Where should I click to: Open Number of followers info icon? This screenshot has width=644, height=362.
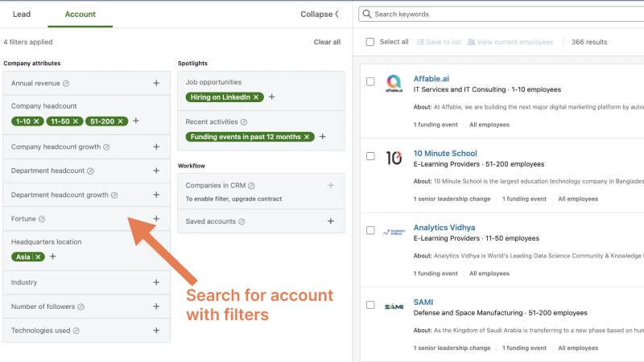pyautogui.click(x=81, y=306)
